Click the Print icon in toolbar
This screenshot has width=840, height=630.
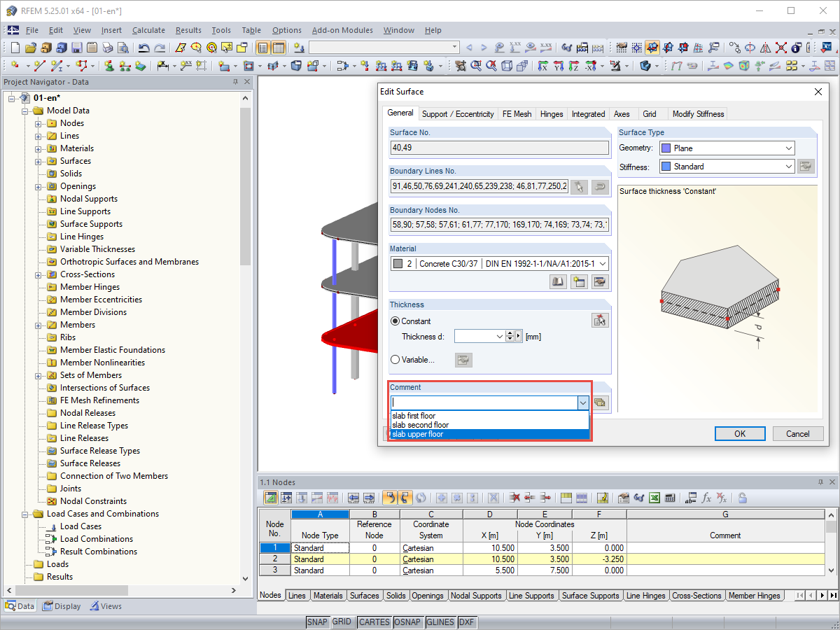107,48
